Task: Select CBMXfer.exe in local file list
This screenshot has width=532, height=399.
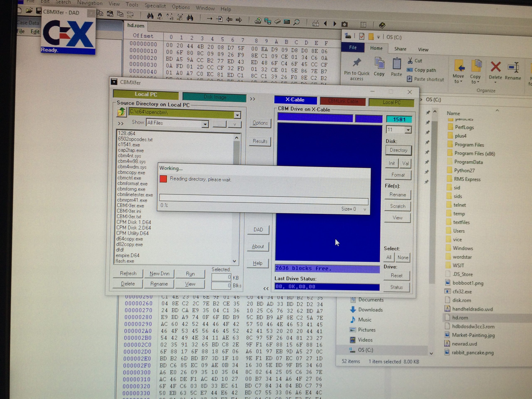Action: tap(130, 206)
